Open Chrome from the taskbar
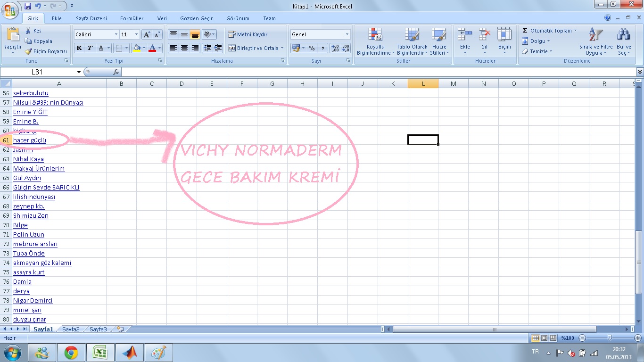 coord(71,353)
